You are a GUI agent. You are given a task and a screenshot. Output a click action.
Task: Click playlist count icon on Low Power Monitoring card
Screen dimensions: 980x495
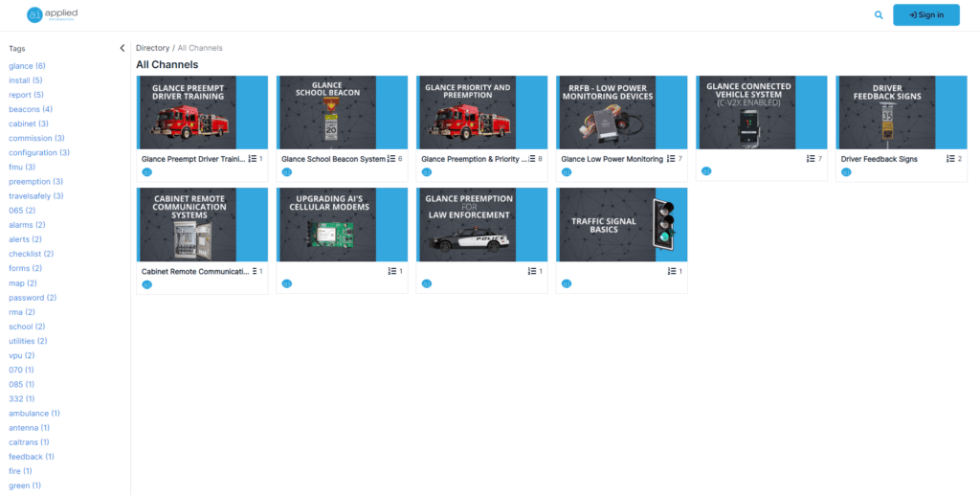click(671, 159)
